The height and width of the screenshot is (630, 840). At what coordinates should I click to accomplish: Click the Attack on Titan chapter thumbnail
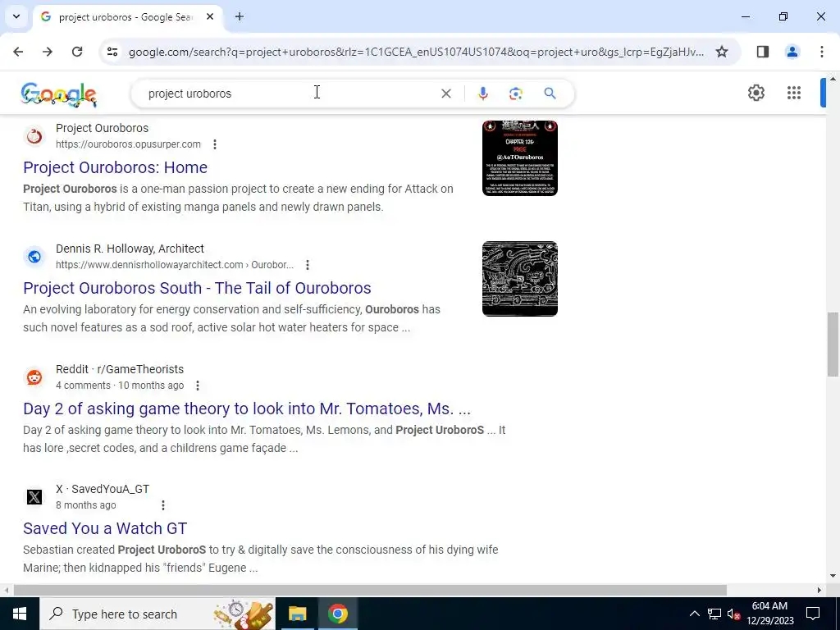tap(519, 158)
